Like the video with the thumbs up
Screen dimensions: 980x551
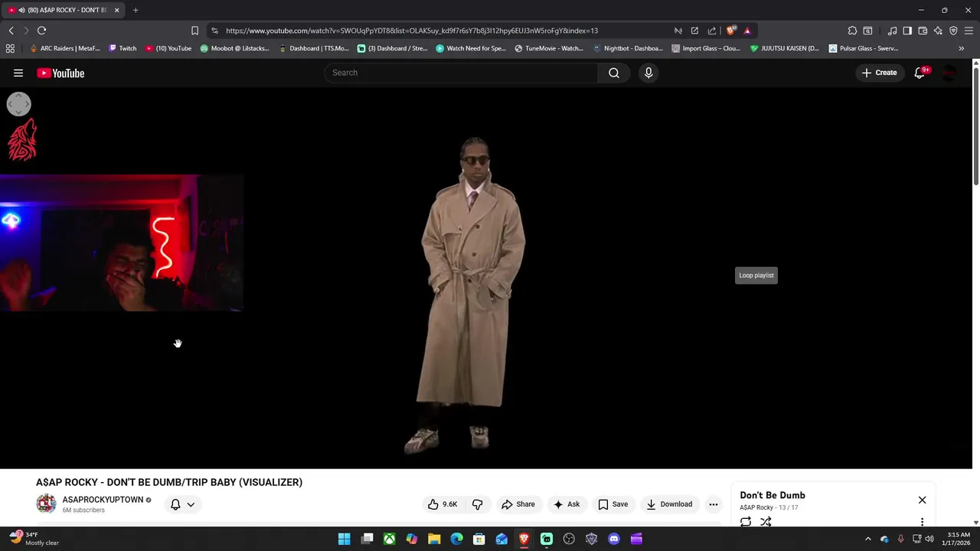click(x=443, y=504)
